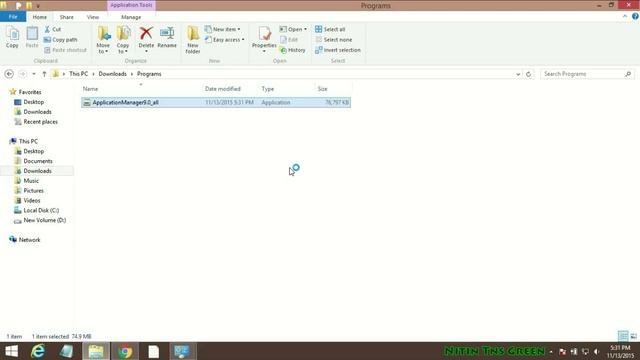Click Edit in the Open group
The height and width of the screenshot is (360, 640).
coord(289,40)
